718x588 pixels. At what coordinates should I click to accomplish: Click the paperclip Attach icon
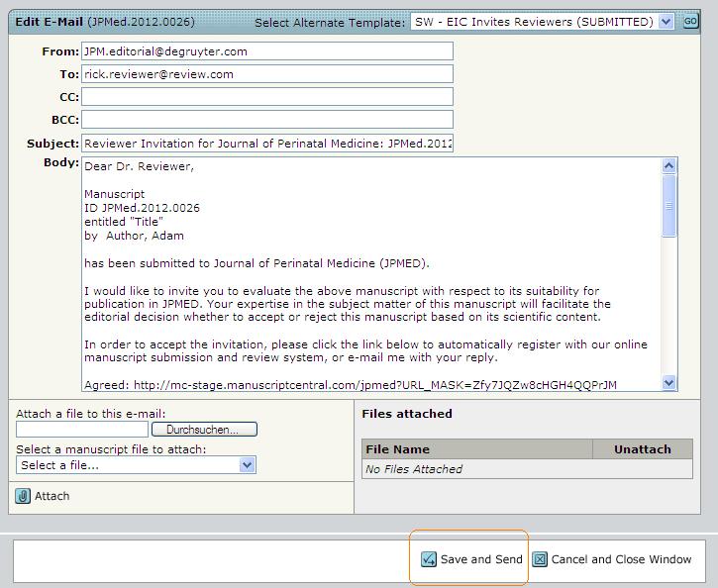pos(23,496)
